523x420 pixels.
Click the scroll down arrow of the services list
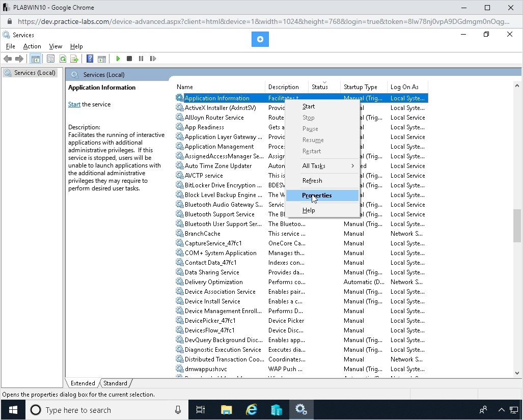[517, 373]
